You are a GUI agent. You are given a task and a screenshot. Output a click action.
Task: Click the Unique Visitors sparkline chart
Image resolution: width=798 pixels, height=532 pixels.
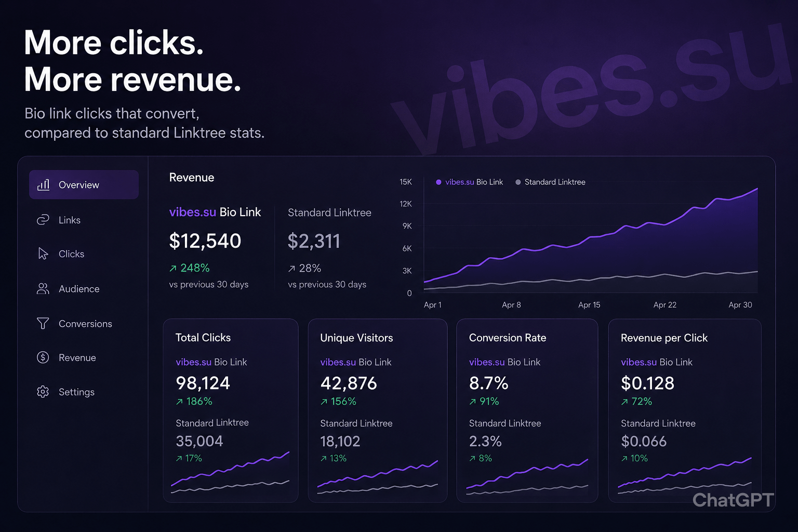tap(378, 477)
